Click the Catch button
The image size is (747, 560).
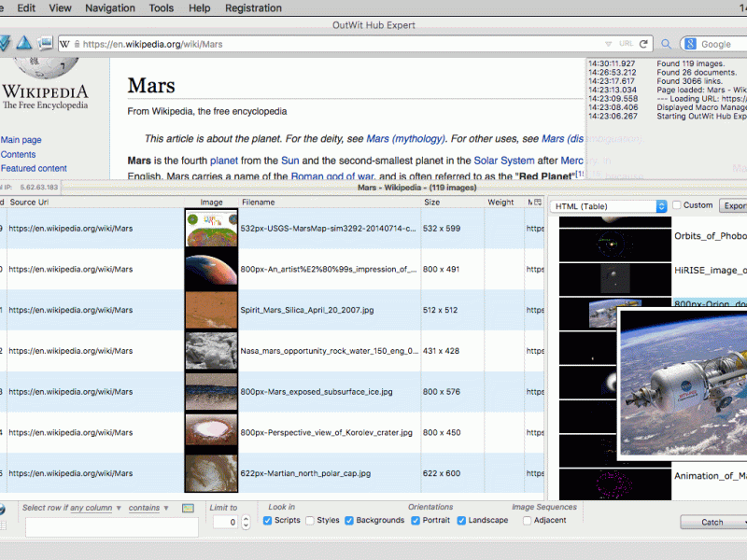(712, 522)
